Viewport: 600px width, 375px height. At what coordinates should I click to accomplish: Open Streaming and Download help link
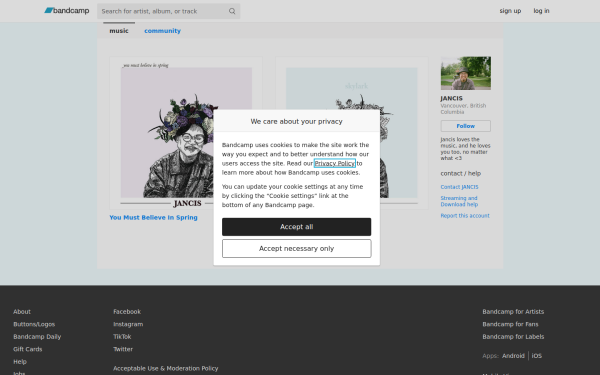click(x=459, y=201)
